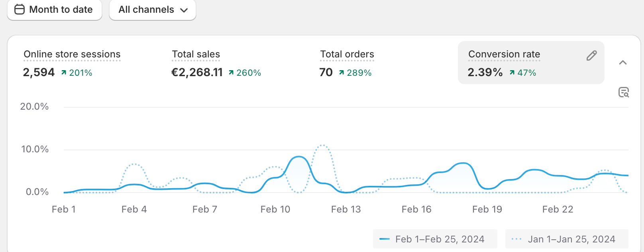Click the dotted line legend swatch
644x252 pixels.
tap(516, 239)
